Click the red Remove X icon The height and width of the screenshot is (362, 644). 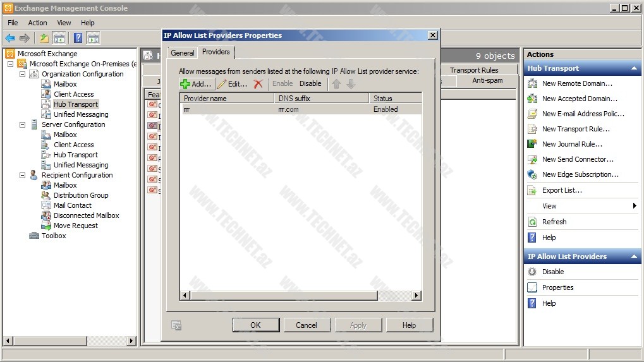click(x=258, y=84)
